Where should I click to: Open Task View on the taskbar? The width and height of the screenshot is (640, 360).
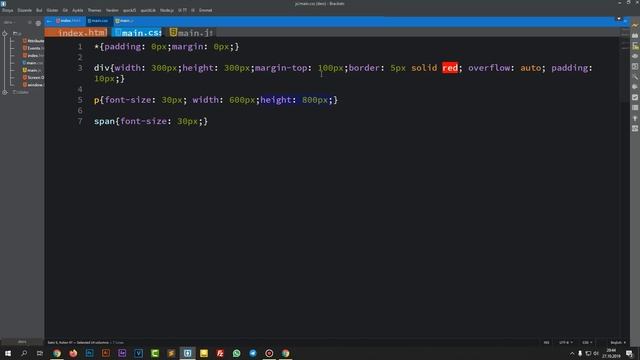pyautogui.click(x=40, y=353)
